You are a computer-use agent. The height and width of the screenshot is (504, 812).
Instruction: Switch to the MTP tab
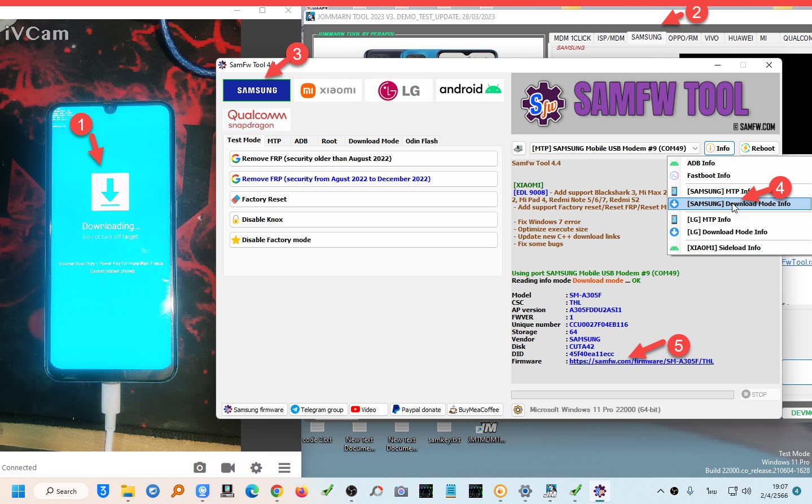(274, 141)
